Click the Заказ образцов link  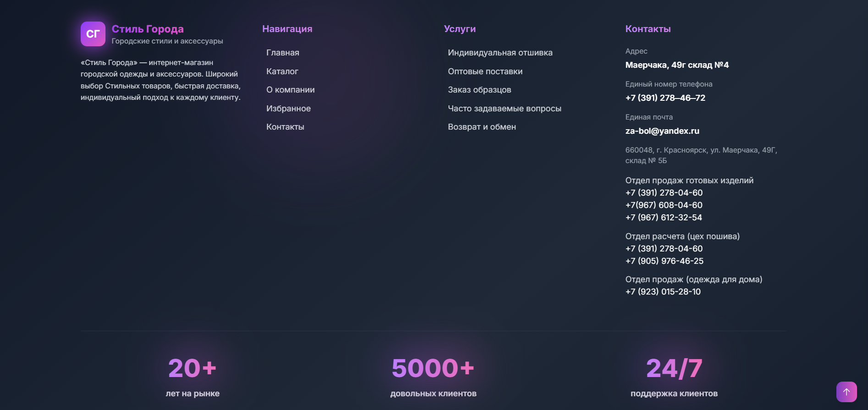click(479, 90)
